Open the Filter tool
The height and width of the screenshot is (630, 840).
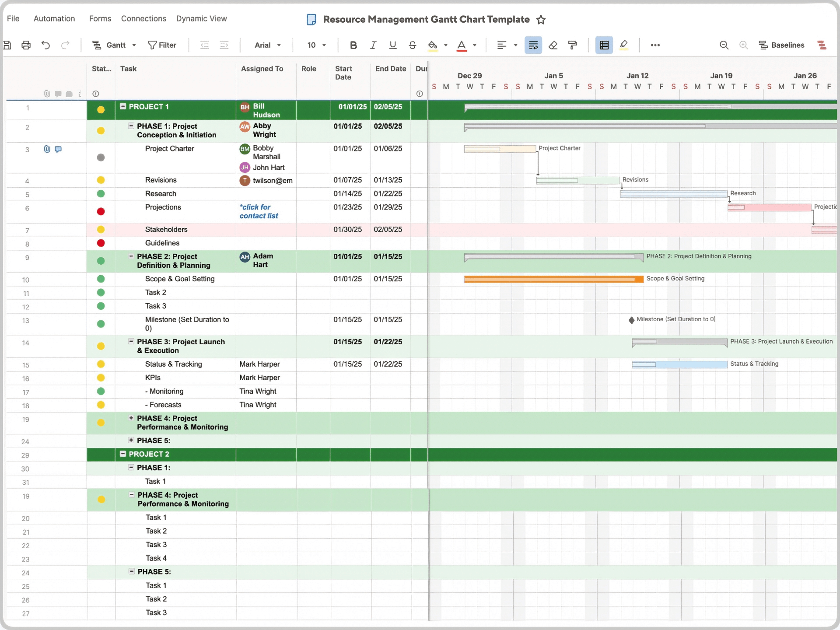coord(162,45)
